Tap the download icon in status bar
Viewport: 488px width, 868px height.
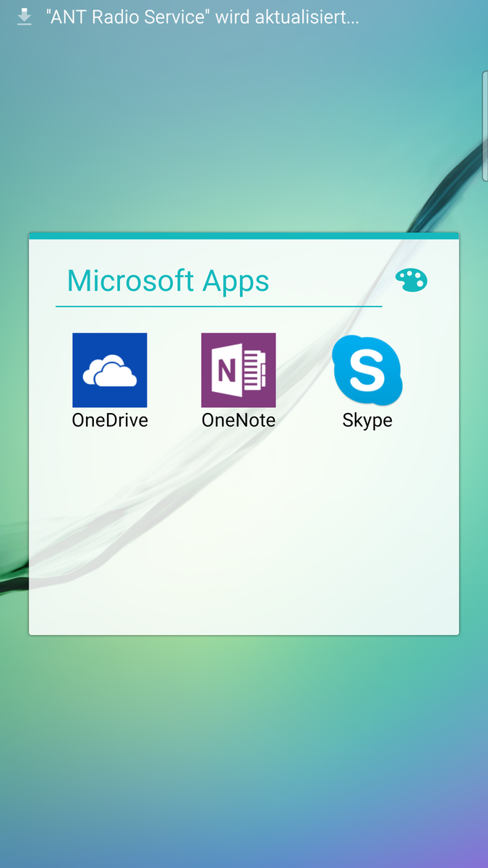(x=25, y=17)
